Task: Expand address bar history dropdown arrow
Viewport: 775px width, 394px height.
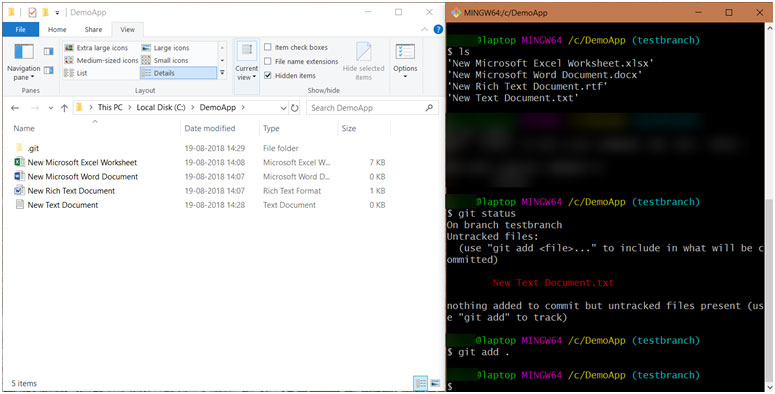Action: click(x=283, y=108)
